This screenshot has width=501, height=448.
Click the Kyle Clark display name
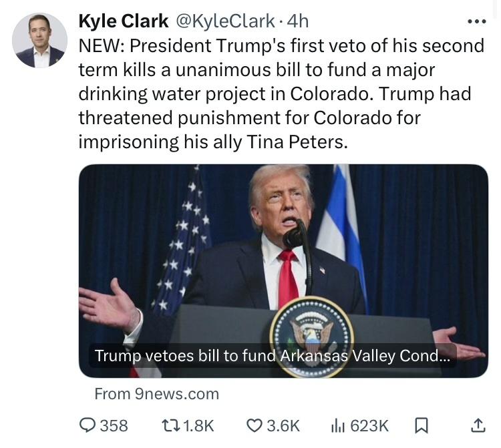tap(124, 21)
